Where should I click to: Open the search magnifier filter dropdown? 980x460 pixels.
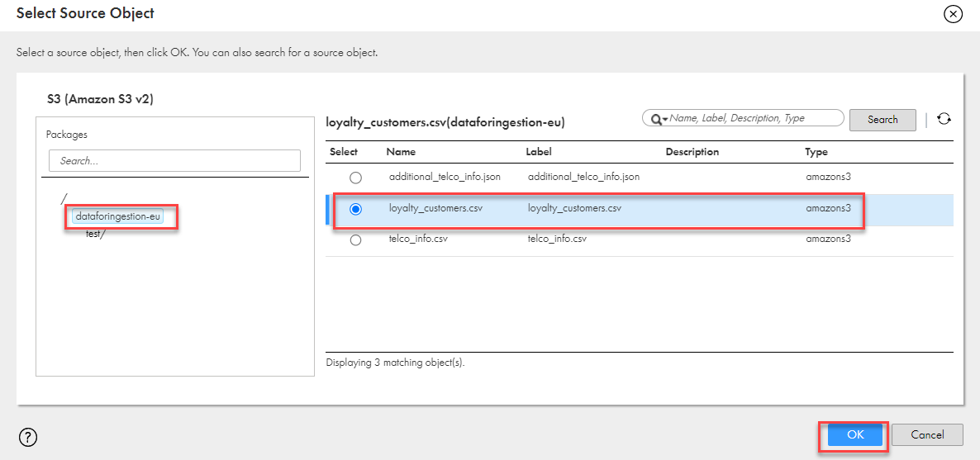tap(659, 119)
